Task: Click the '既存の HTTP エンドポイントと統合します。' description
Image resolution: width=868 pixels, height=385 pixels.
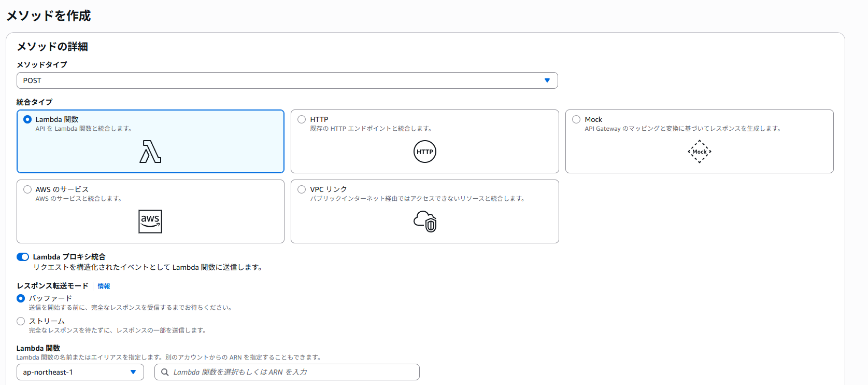Action: (x=371, y=129)
